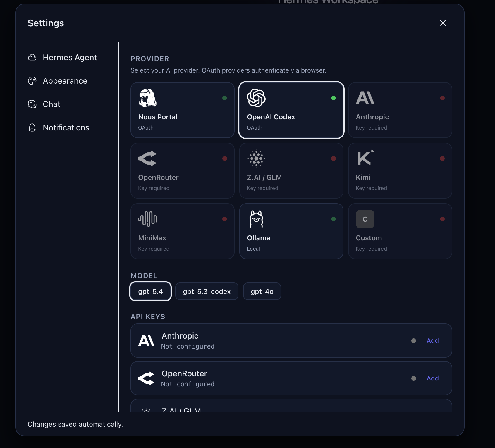Click the cloud icon beside Hermes Agent
Screen dimensions: 495x448
[x=32, y=57]
